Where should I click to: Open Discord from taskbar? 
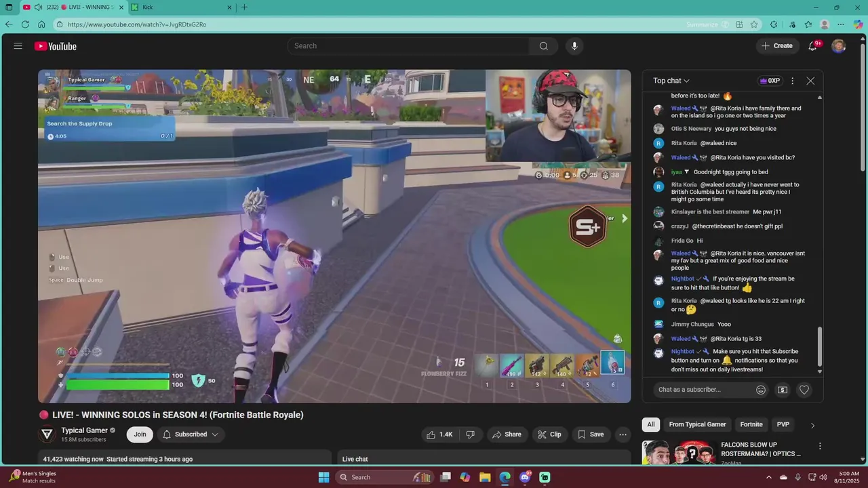(x=524, y=477)
